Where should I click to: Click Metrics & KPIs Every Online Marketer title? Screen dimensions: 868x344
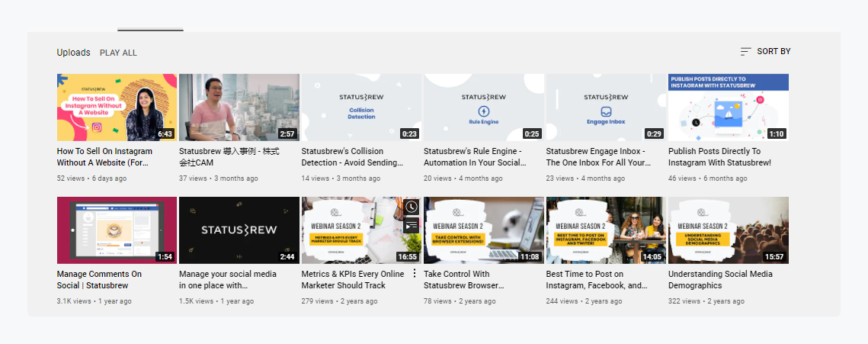tap(354, 279)
